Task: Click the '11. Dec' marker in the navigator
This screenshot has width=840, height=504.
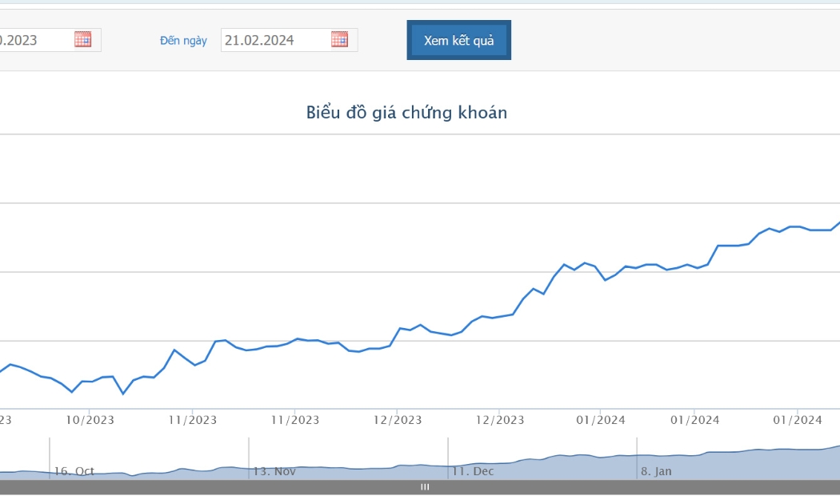Action: (x=473, y=471)
